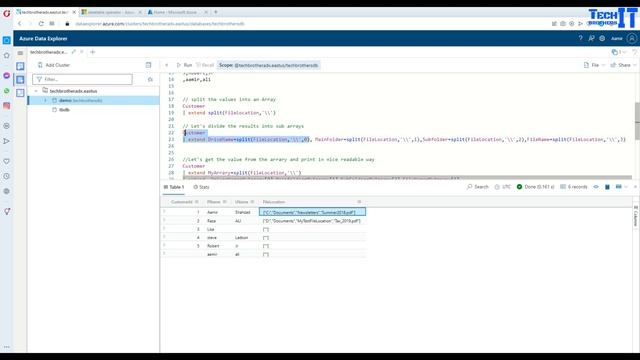Image resolution: width=640 pixels, height=360 pixels.
Task: Click Add Cluster
Action: click(x=54, y=65)
